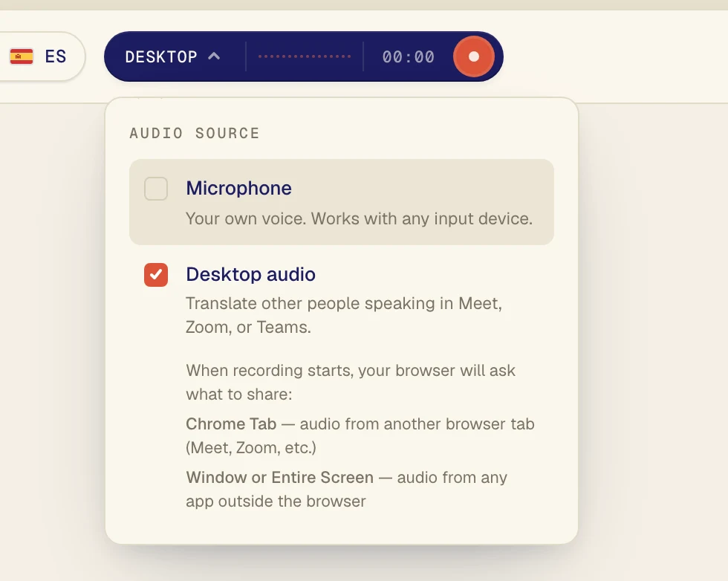The width and height of the screenshot is (728, 581).
Task: Click the 00:00 recording timer
Action: coord(409,56)
